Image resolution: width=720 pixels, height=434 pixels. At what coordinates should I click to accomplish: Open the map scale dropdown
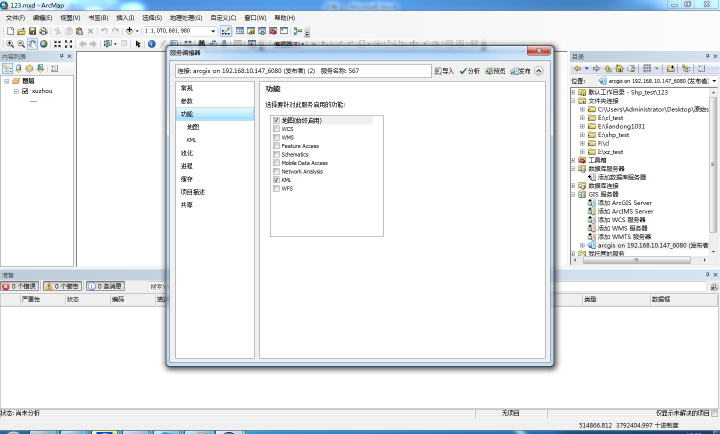point(213,31)
